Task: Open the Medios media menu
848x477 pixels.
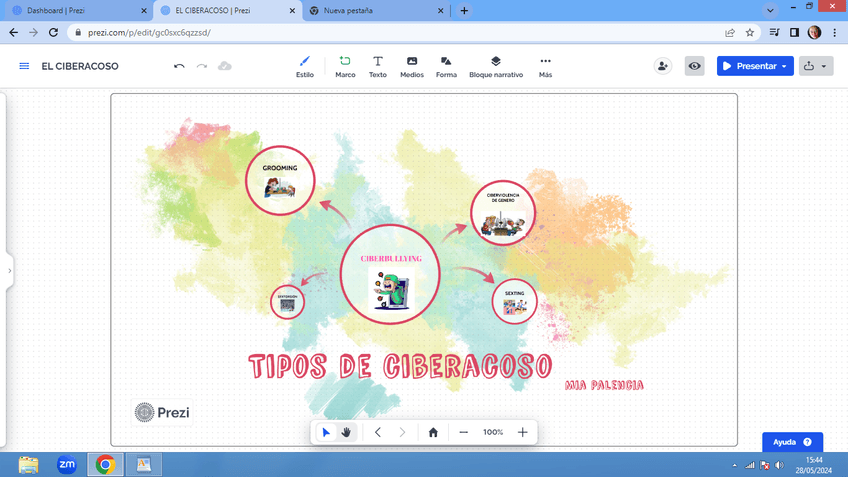Action: [411, 66]
